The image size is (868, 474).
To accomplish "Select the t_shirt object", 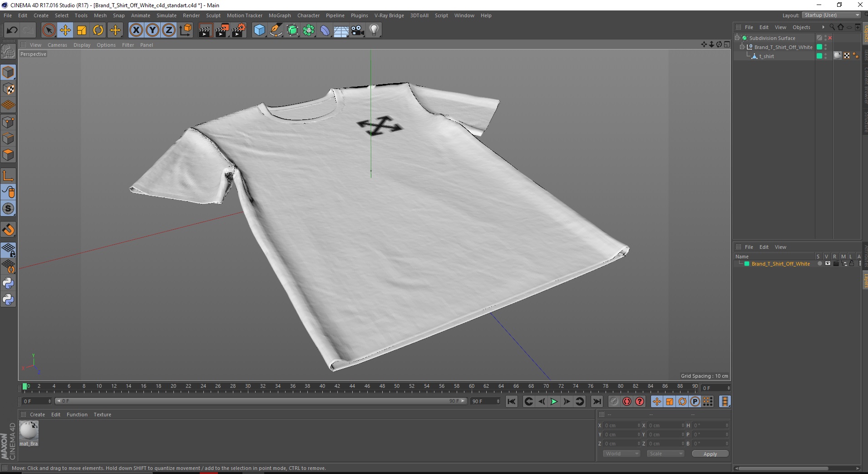I will 767,56.
